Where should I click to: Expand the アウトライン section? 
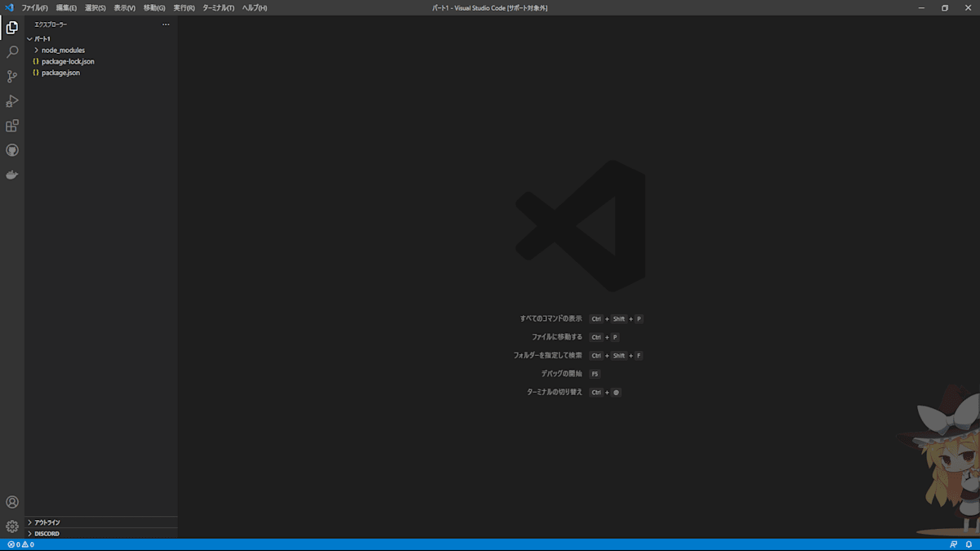pos(101,522)
